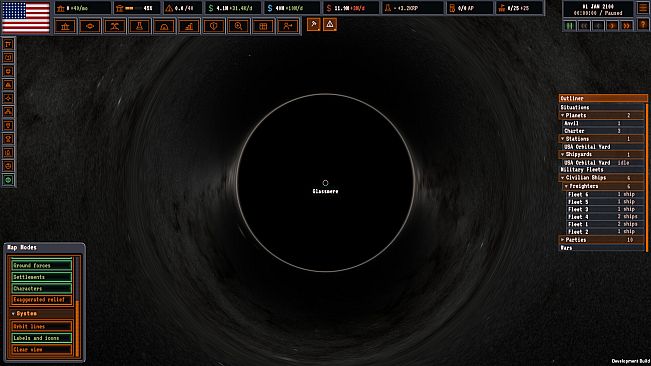
Task: Open the planet orbit view toolbar icon
Action: pyautogui.click(x=90, y=26)
